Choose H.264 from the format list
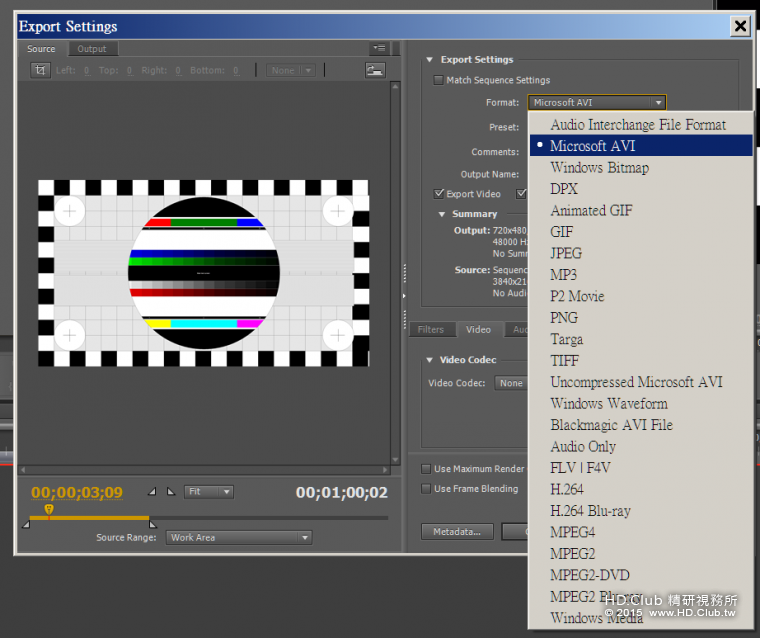The image size is (760, 638). click(x=567, y=490)
